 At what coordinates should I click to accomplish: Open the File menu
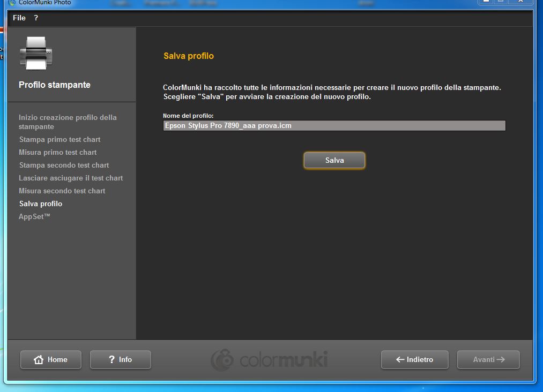click(x=19, y=18)
